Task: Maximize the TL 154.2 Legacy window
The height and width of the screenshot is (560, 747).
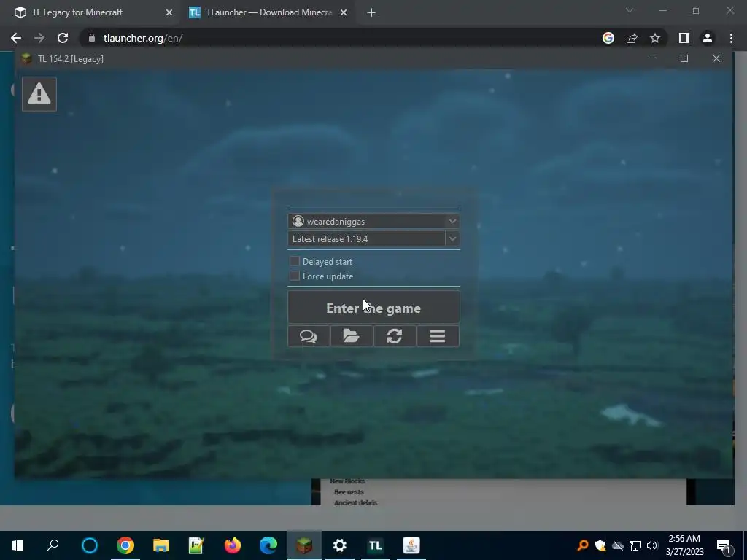Action: (x=684, y=58)
